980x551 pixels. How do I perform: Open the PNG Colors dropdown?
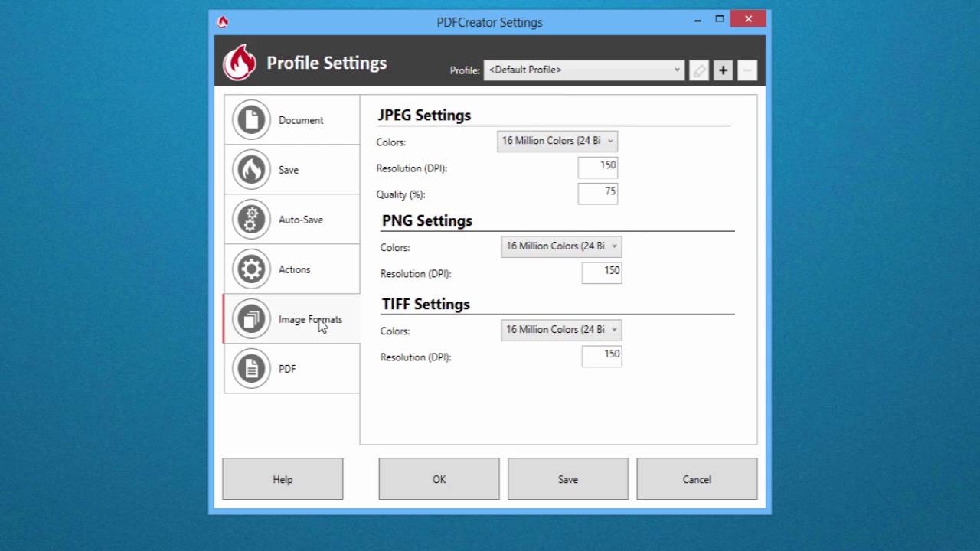click(561, 246)
